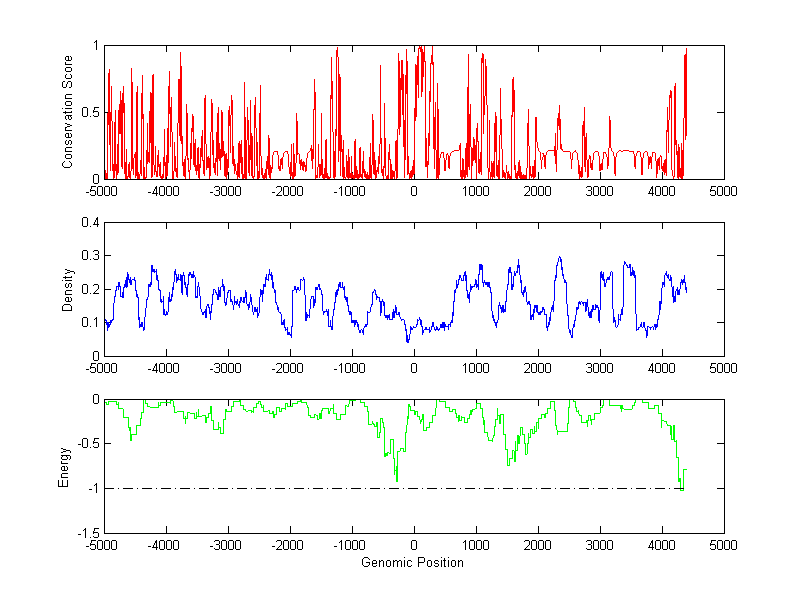The height and width of the screenshot is (599, 800).
Task: Click the -5000 x-tick label under Conservation plot
Action: pos(101,190)
